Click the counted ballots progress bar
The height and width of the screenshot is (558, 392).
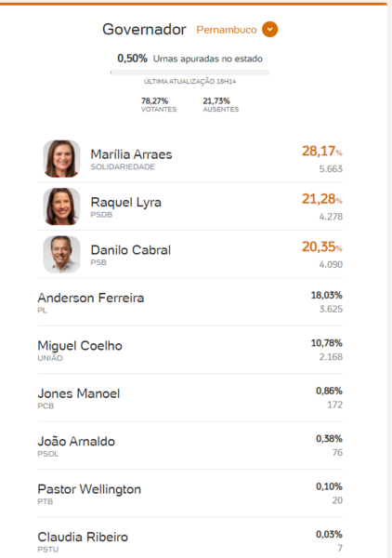pos(190,73)
